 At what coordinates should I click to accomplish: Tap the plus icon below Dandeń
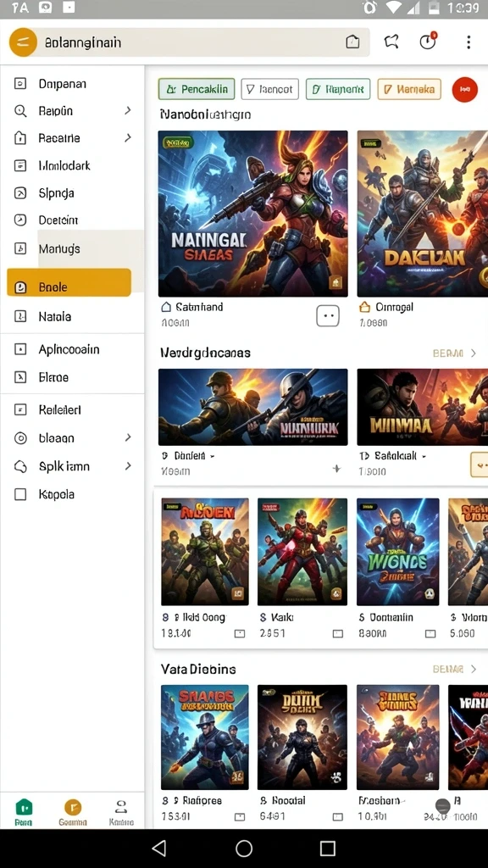[x=335, y=469]
